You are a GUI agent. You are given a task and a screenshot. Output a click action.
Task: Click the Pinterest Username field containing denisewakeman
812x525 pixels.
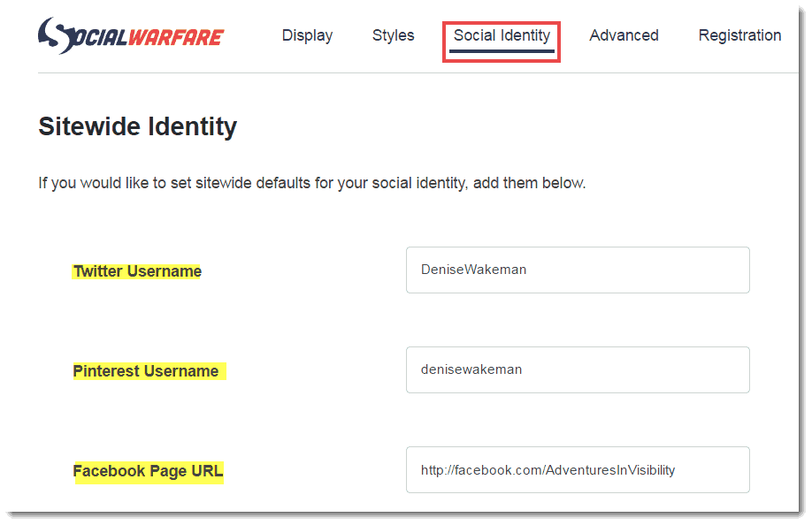pos(578,369)
